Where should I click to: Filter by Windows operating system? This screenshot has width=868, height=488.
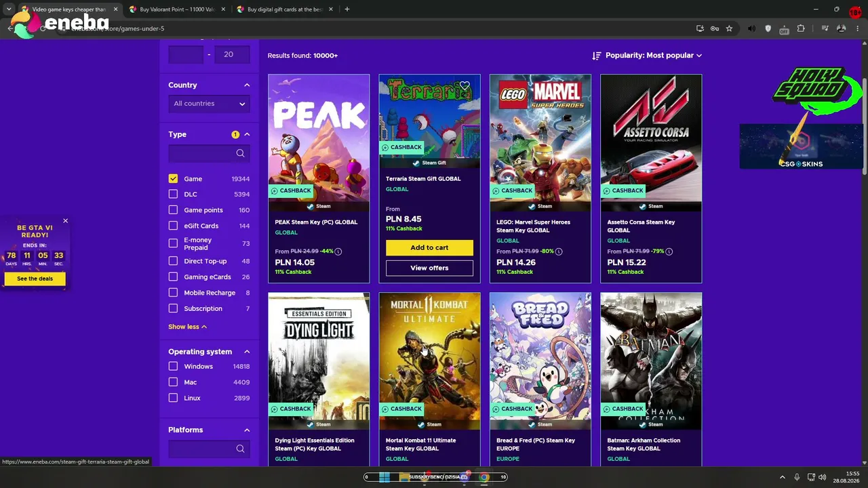click(x=173, y=367)
